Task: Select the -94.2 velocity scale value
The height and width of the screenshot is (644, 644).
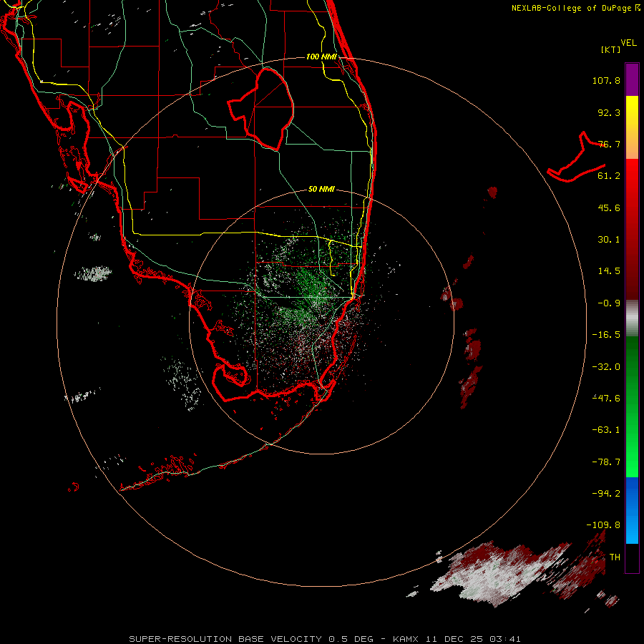Action: click(606, 494)
